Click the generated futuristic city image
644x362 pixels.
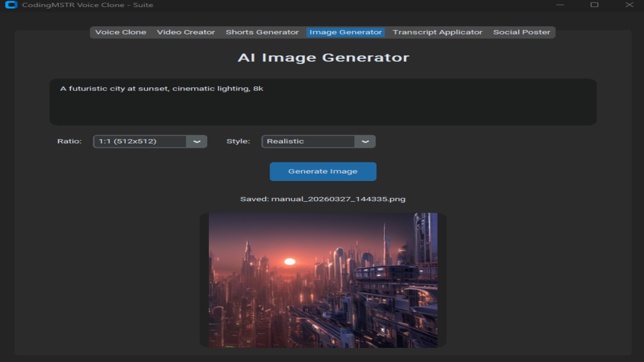(x=323, y=280)
